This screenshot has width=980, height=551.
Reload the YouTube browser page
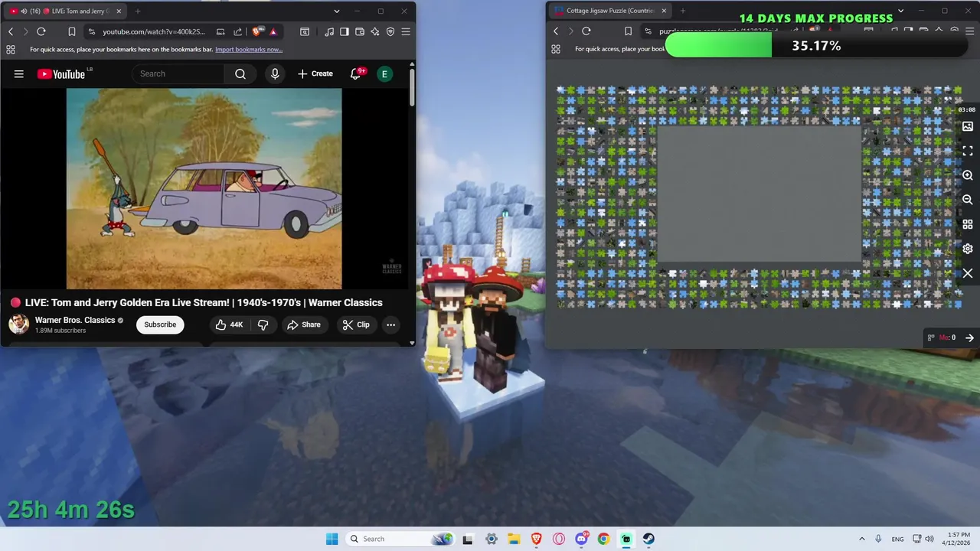[41, 31]
